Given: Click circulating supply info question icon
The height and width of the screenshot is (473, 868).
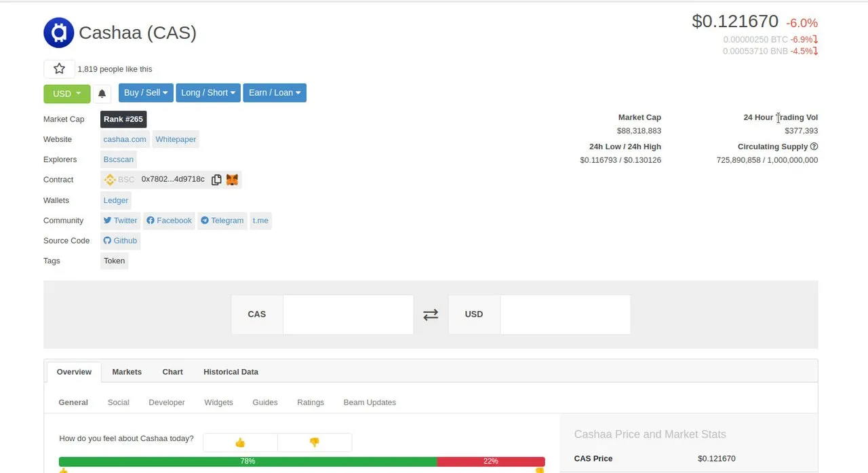Looking at the screenshot, I should (814, 147).
